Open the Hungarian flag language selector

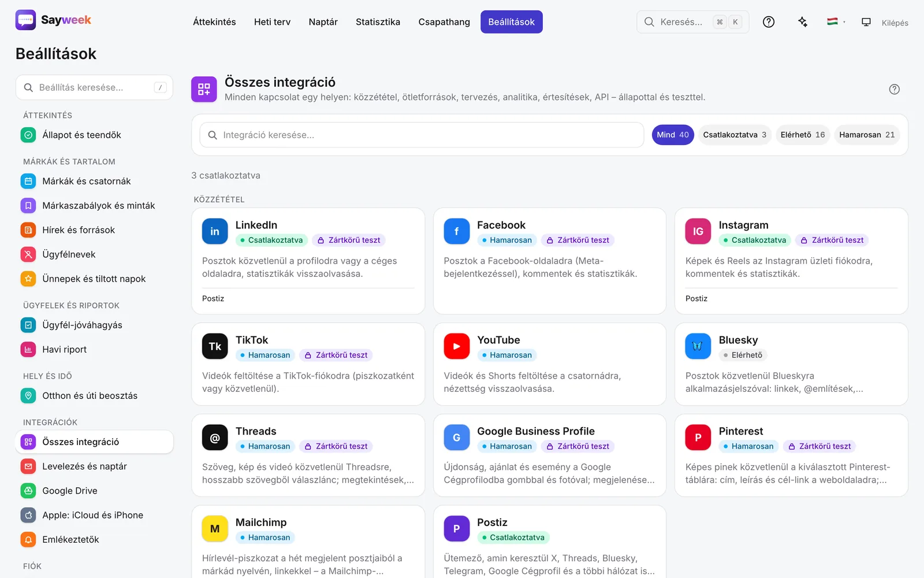(836, 22)
